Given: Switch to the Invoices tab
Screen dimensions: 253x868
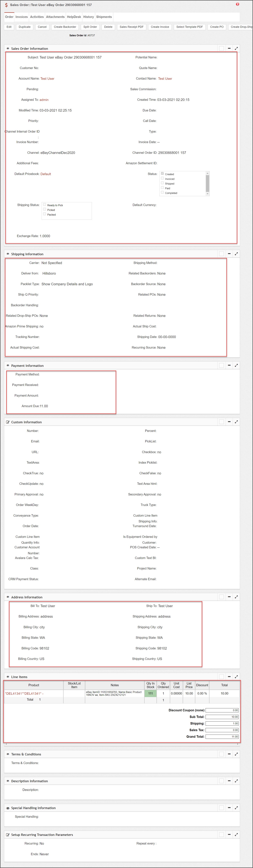Looking at the screenshot, I should click(22, 17).
